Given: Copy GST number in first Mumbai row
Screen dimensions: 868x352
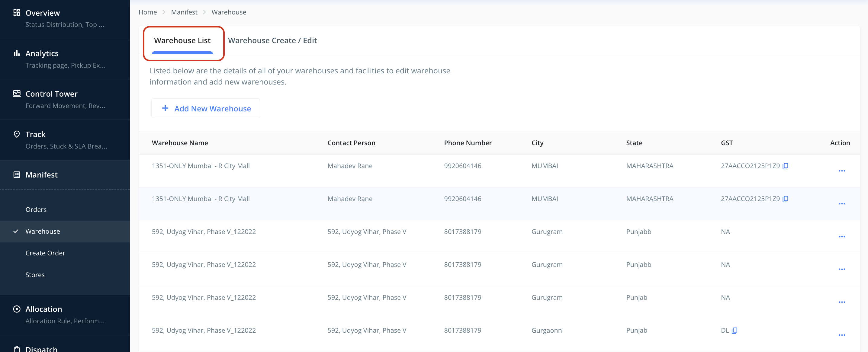Looking at the screenshot, I should (x=785, y=166).
